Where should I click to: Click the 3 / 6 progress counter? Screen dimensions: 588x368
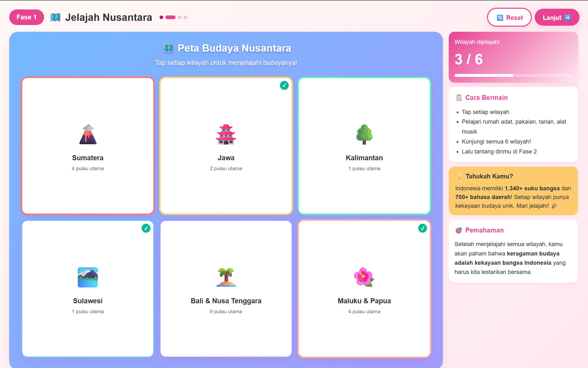click(469, 59)
